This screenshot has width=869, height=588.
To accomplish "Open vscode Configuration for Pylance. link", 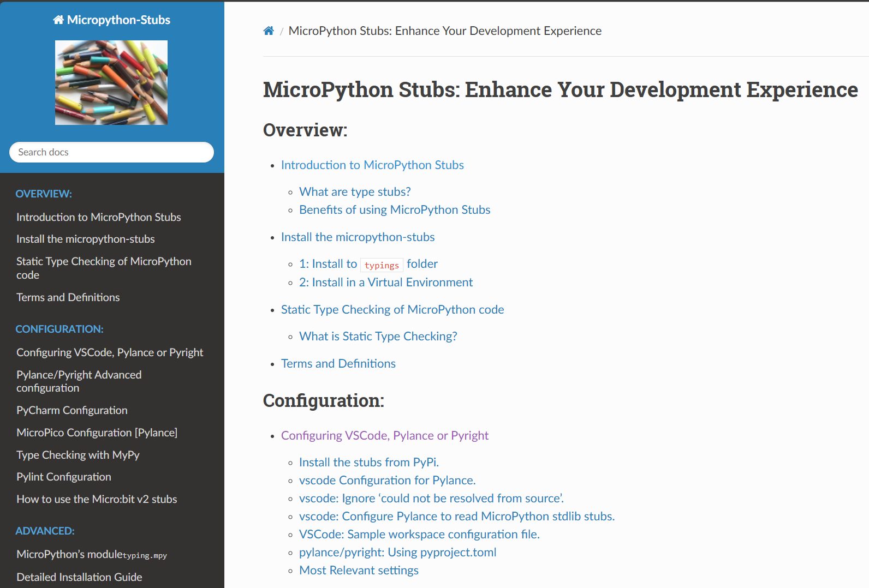I will (388, 481).
